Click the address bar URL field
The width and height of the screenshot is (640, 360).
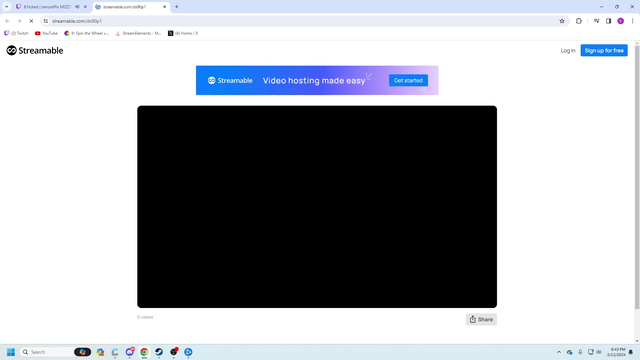tap(302, 21)
